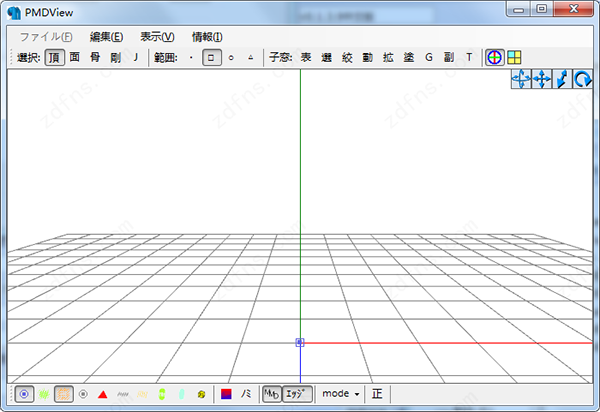Toggle the 頂 vertex selection mode

tap(54, 57)
